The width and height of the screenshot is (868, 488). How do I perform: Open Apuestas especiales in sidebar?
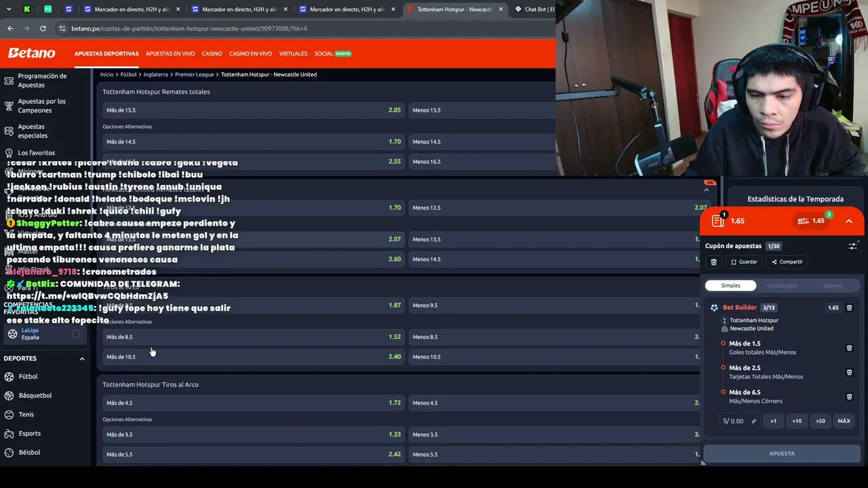(x=33, y=131)
